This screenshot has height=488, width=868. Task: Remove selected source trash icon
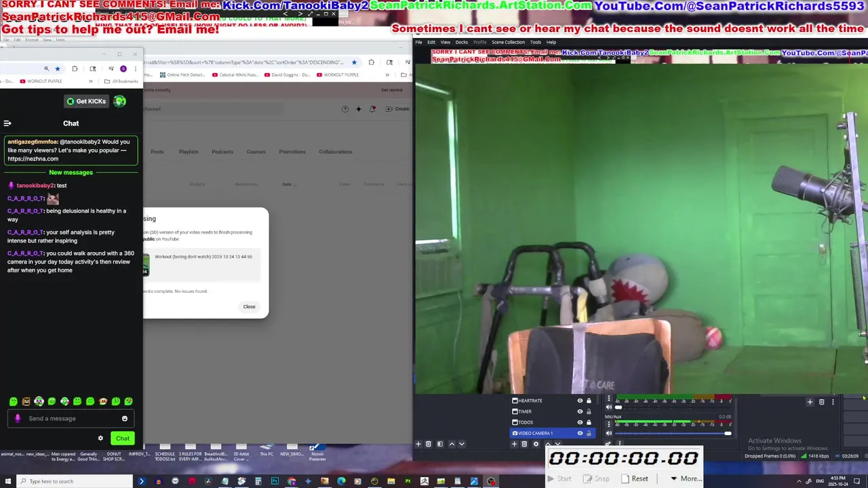[524, 444]
